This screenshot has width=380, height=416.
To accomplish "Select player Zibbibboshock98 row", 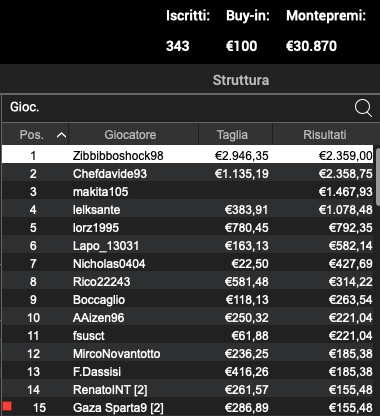I will 188,154.
